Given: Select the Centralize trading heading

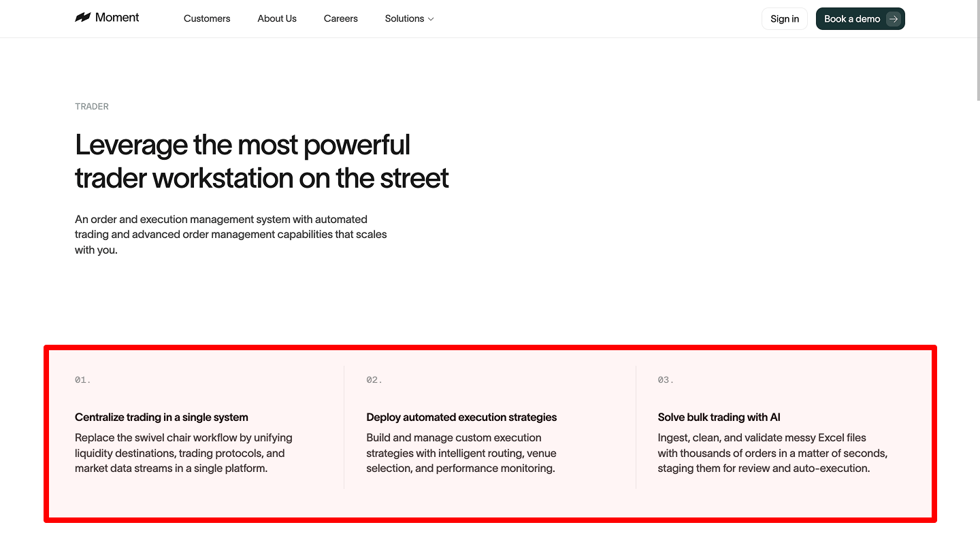Looking at the screenshot, I should coord(161,417).
